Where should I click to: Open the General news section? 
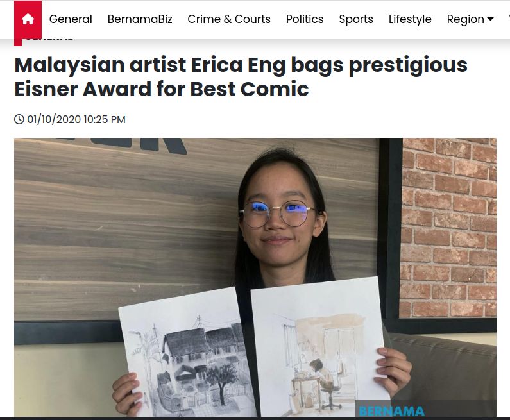point(71,19)
